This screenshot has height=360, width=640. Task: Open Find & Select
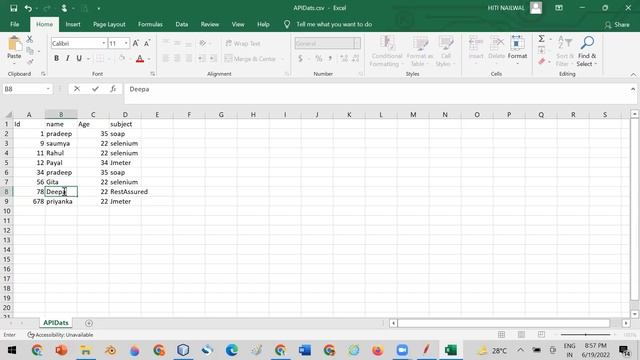click(x=587, y=51)
